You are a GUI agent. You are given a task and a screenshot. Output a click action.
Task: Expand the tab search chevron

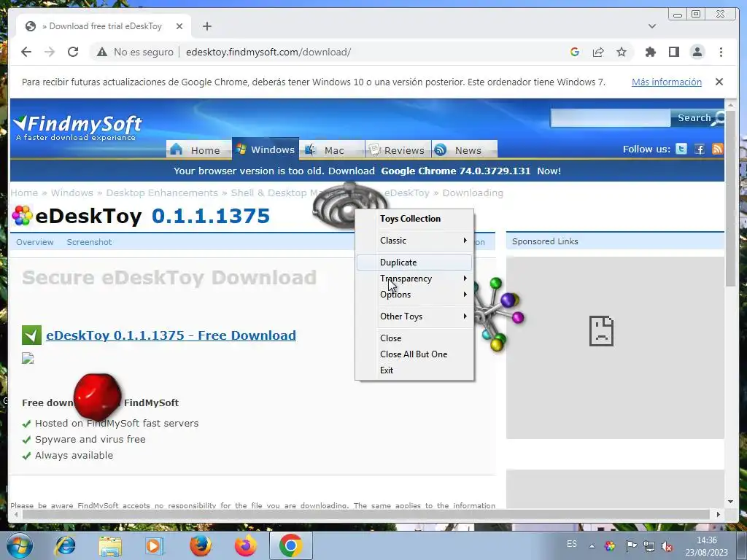pyautogui.click(x=651, y=26)
